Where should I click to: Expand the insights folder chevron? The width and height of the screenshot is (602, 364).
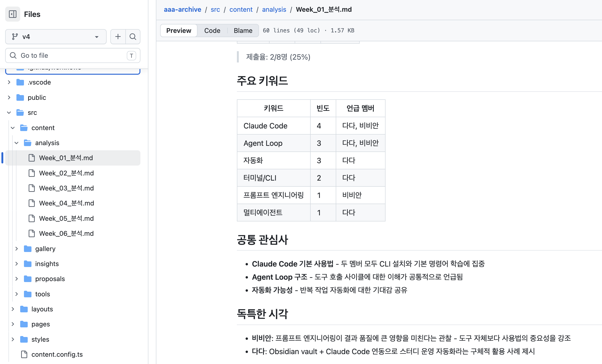coord(17,264)
